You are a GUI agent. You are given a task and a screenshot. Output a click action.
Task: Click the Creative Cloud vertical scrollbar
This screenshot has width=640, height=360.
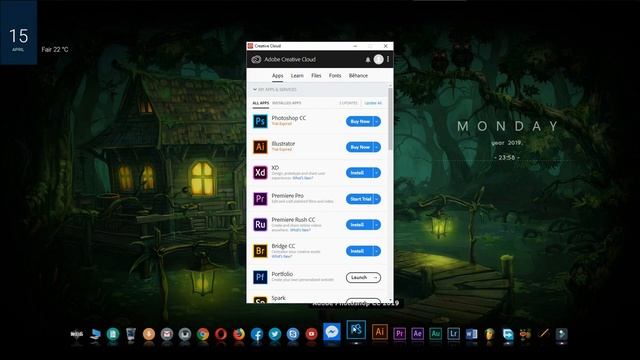tap(391, 119)
